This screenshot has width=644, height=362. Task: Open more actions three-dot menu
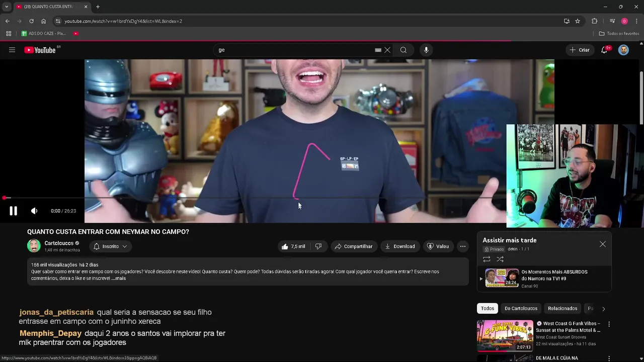(x=463, y=246)
